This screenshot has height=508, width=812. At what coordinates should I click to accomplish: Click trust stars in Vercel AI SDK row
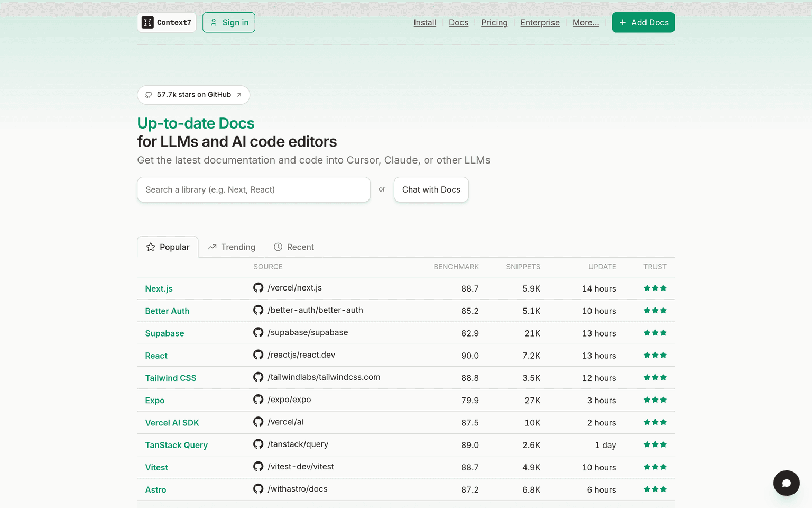coord(655,422)
